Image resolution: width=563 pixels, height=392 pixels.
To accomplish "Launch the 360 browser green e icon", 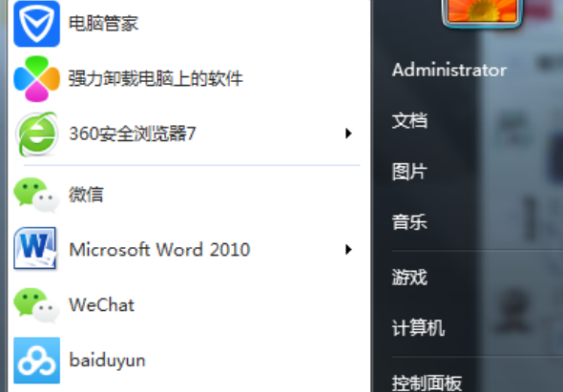I will (x=36, y=134).
